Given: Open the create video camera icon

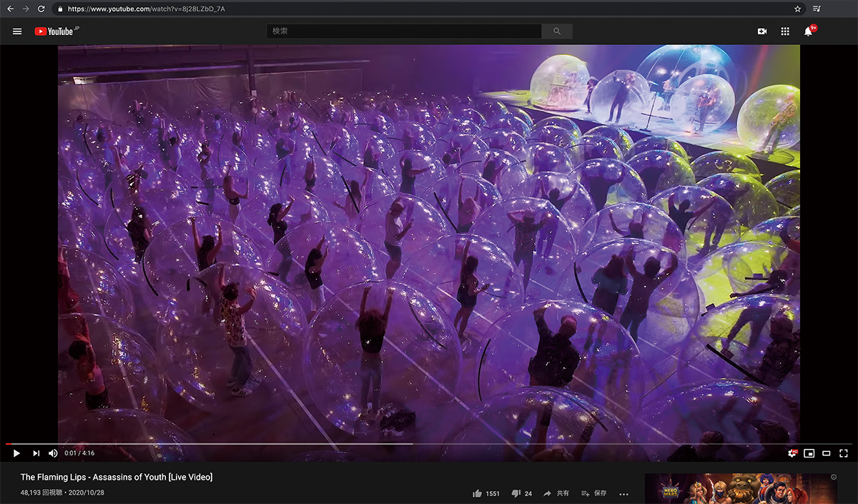Looking at the screenshot, I should point(762,31).
